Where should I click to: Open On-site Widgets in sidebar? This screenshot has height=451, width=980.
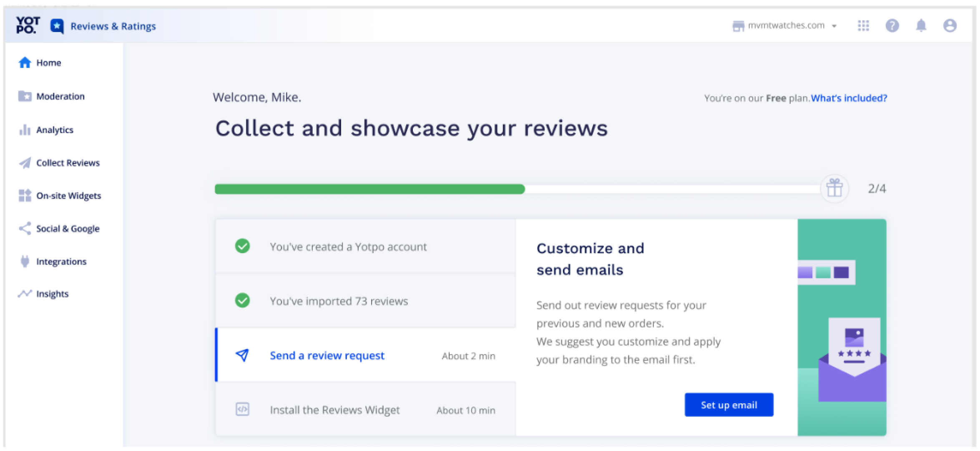pyautogui.click(x=68, y=196)
